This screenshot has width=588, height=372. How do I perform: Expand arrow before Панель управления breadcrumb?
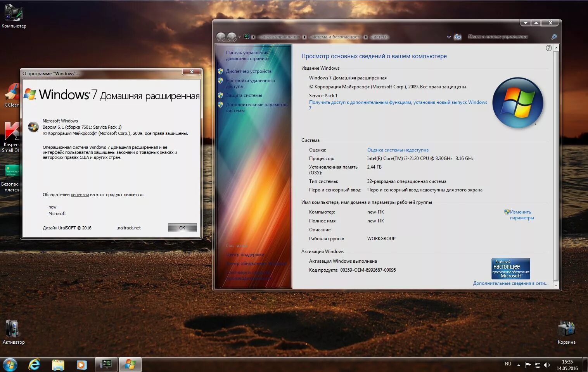pos(253,37)
